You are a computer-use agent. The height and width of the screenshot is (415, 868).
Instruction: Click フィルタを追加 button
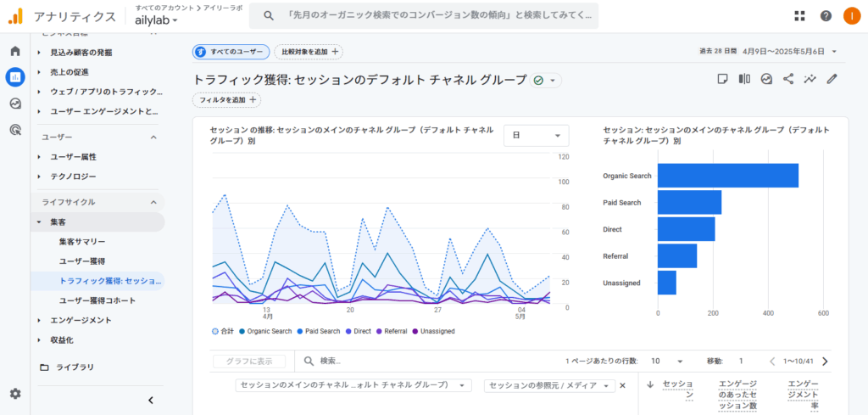click(226, 100)
